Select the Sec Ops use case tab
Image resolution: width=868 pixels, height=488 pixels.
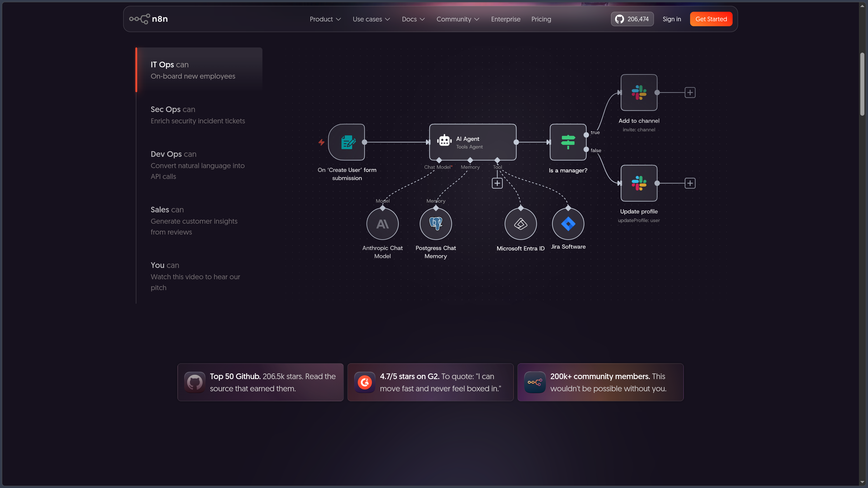[199, 115]
